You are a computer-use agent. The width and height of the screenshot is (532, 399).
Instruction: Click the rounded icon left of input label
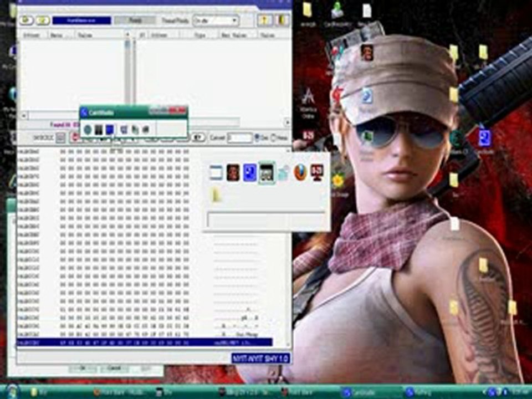pos(198,137)
